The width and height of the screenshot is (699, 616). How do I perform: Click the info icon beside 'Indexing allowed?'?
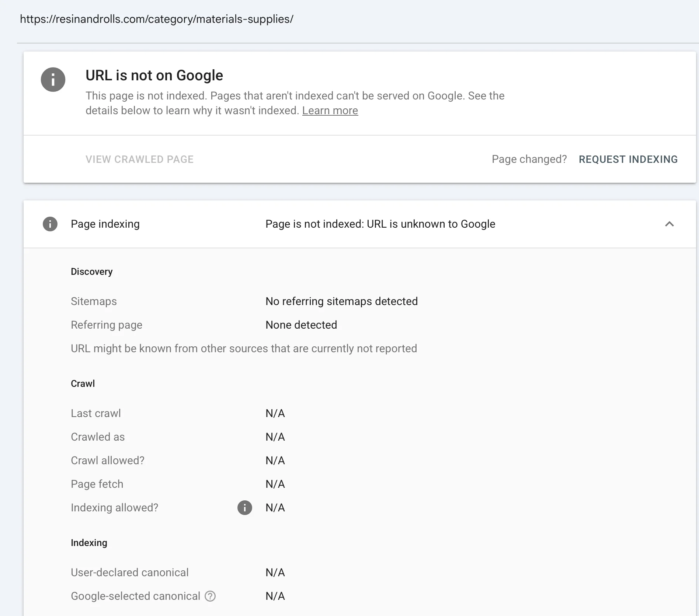(245, 508)
